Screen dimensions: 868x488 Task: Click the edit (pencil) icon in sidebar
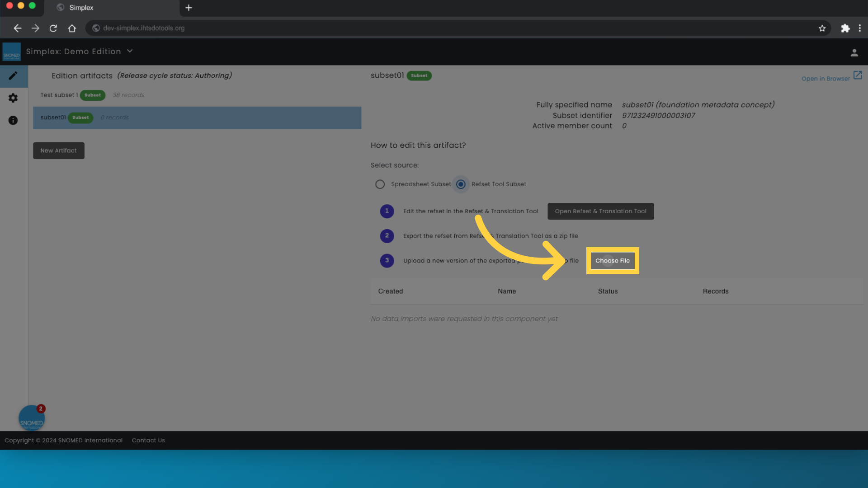[13, 75]
